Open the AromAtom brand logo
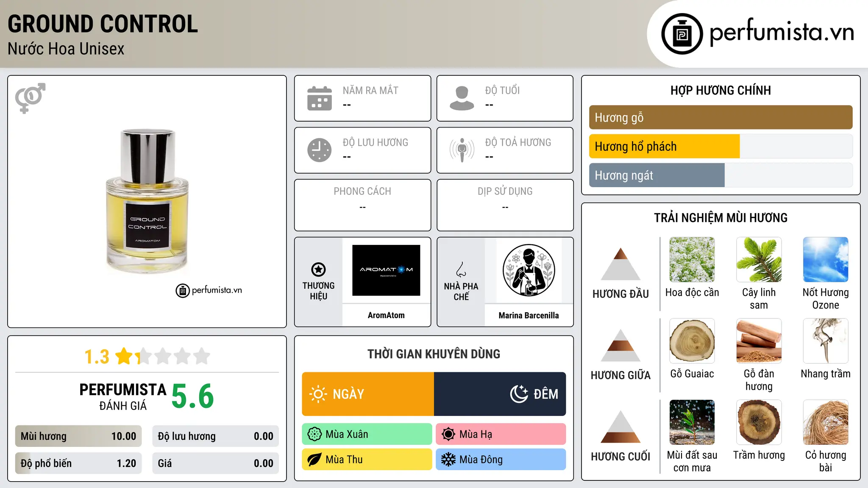This screenshot has width=868, height=488. click(386, 270)
